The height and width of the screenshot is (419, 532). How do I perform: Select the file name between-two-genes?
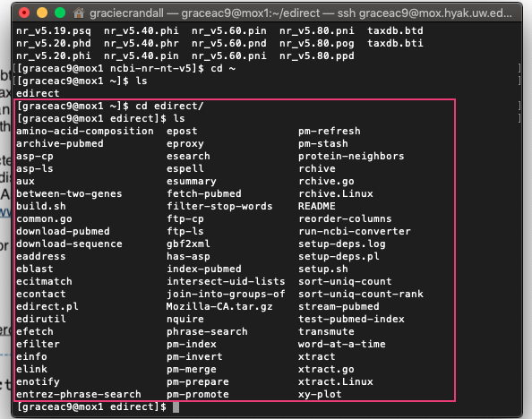coord(69,193)
